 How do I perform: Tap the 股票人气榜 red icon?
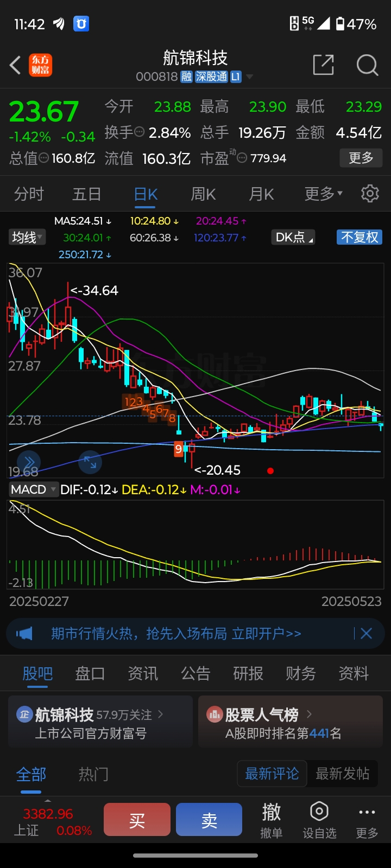tap(215, 714)
